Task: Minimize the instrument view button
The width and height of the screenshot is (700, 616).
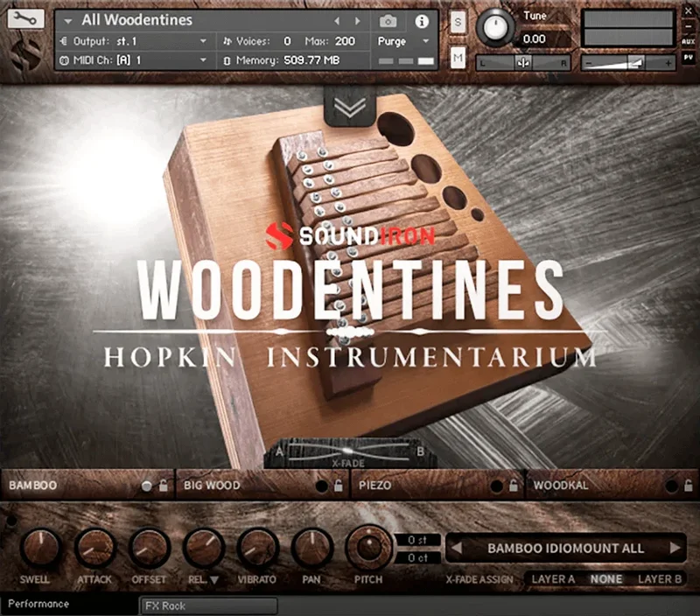Action: coord(689,26)
